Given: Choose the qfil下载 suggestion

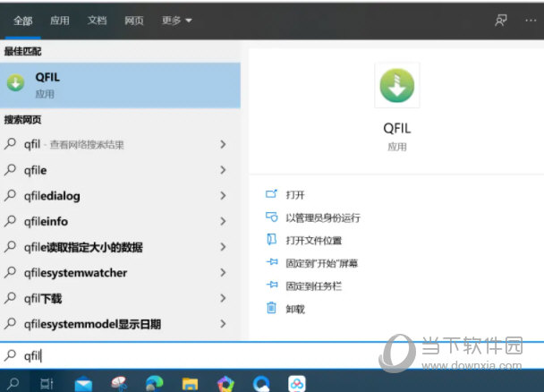Looking at the screenshot, I should pos(43,299).
